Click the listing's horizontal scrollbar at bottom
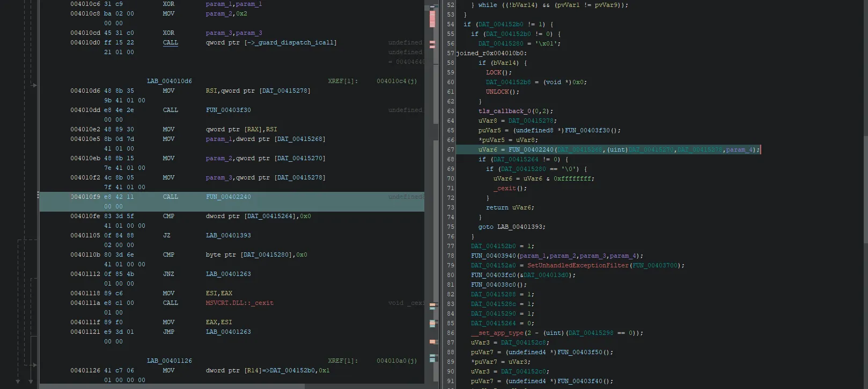This screenshot has height=389, width=868. tap(231, 386)
